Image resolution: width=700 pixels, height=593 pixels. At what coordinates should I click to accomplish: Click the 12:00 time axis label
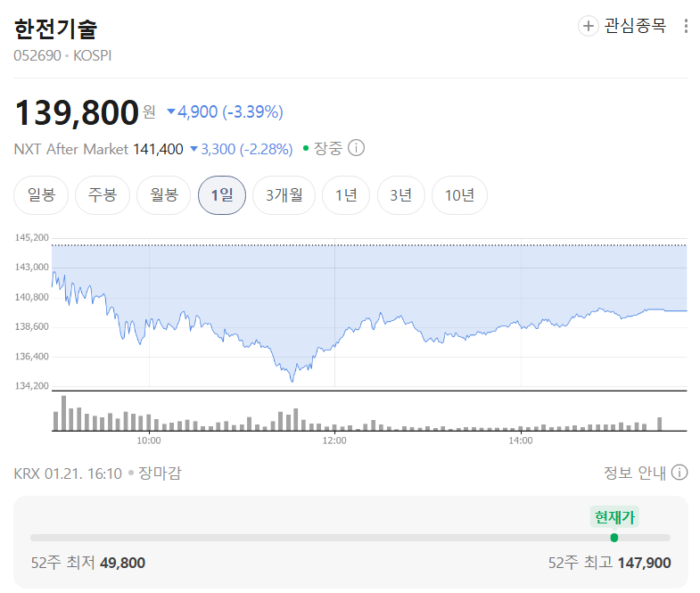334,441
